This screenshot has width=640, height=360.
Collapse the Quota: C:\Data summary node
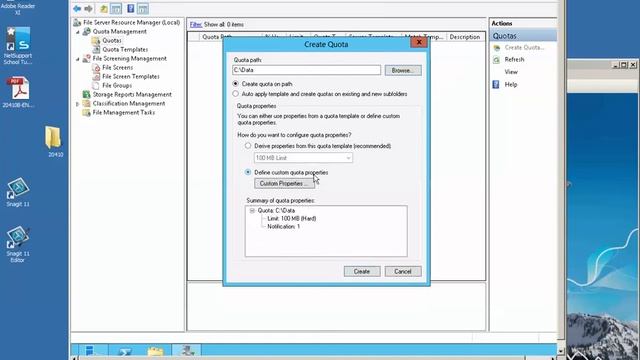point(252,211)
